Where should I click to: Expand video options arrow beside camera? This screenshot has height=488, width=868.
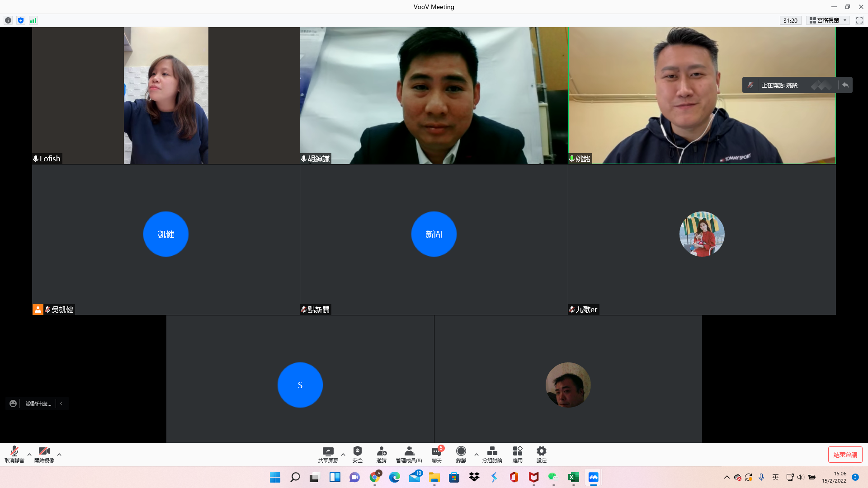coord(59,455)
